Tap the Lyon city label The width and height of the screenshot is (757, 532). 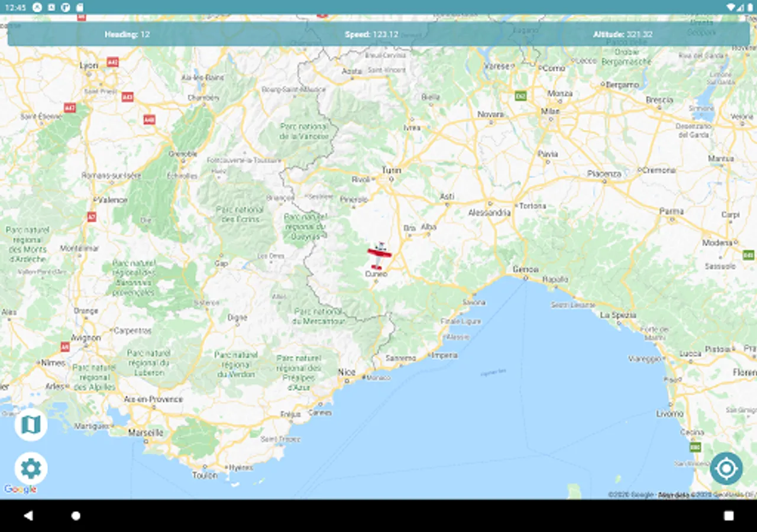click(x=89, y=66)
